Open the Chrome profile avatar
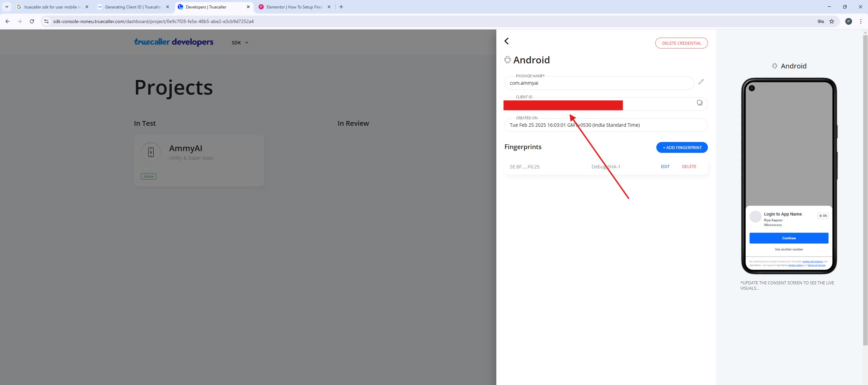The height and width of the screenshot is (385, 868). coord(848,21)
